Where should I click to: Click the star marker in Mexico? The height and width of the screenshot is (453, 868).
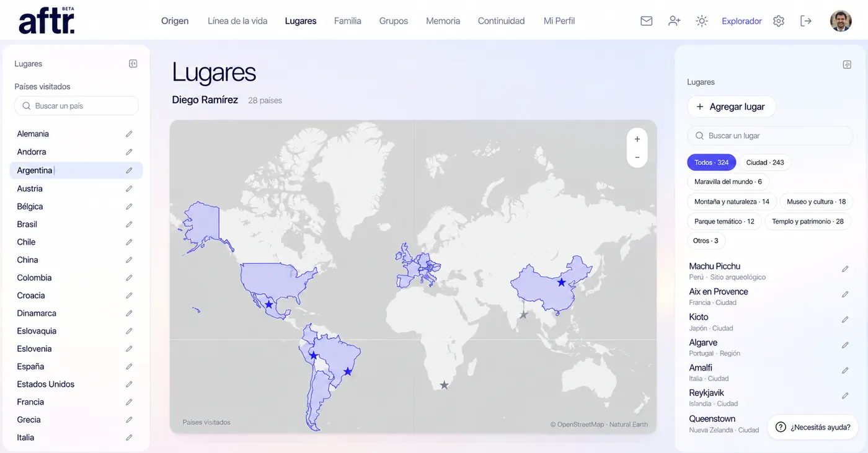(x=269, y=305)
